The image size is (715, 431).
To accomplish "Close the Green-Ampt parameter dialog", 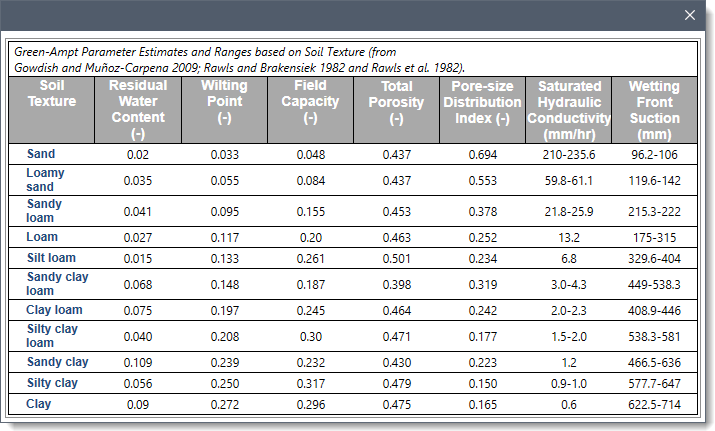I will [689, 15].
